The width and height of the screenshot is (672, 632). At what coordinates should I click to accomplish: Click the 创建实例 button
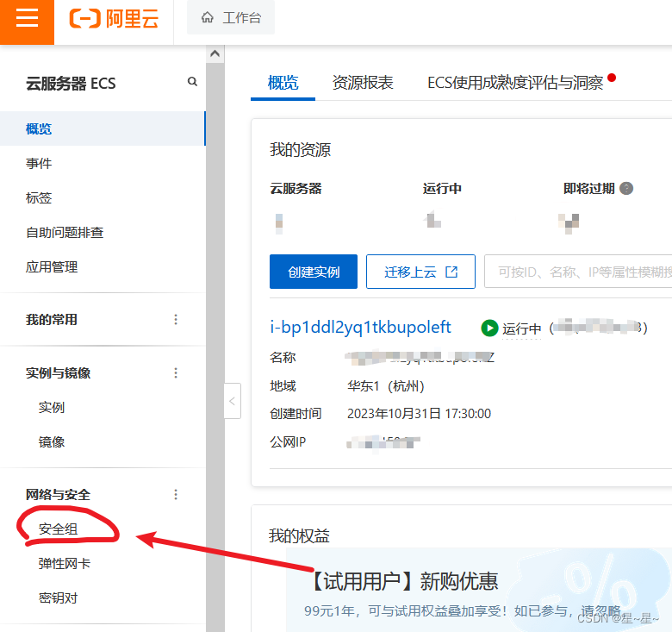coord(314,272)
